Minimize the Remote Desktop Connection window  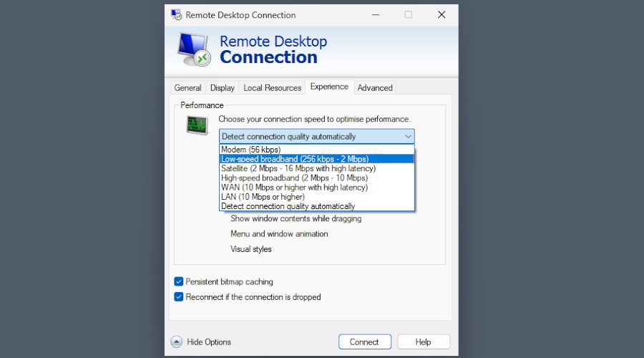[x=376, y=15]
